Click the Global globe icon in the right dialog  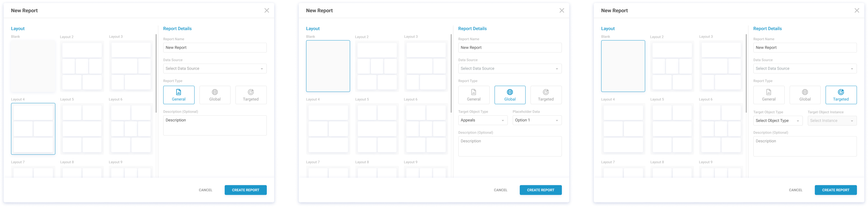(x=805, y=92)
